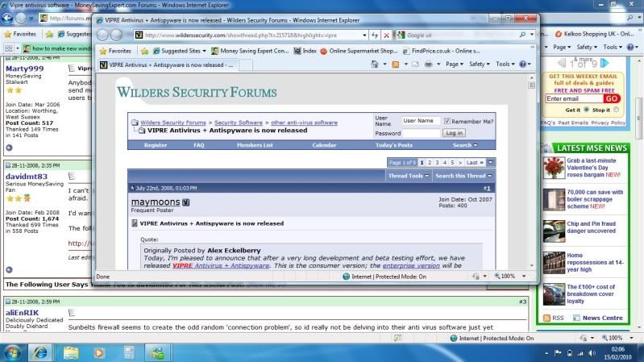644x362 pixels.
Task: Click the Enter email field in the MSE sidebar
Action: point(574,98)
